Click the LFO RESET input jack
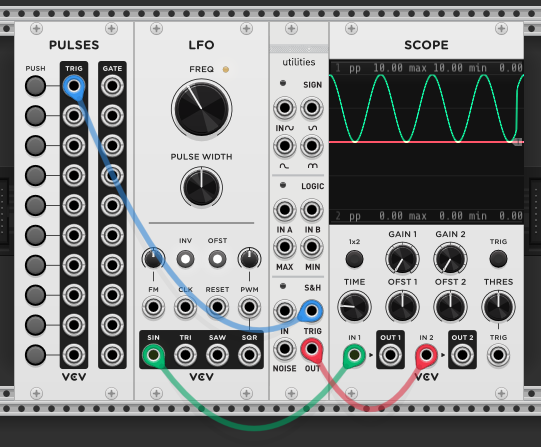This screenshot has width=541, height=447. (x=217, y=307)
